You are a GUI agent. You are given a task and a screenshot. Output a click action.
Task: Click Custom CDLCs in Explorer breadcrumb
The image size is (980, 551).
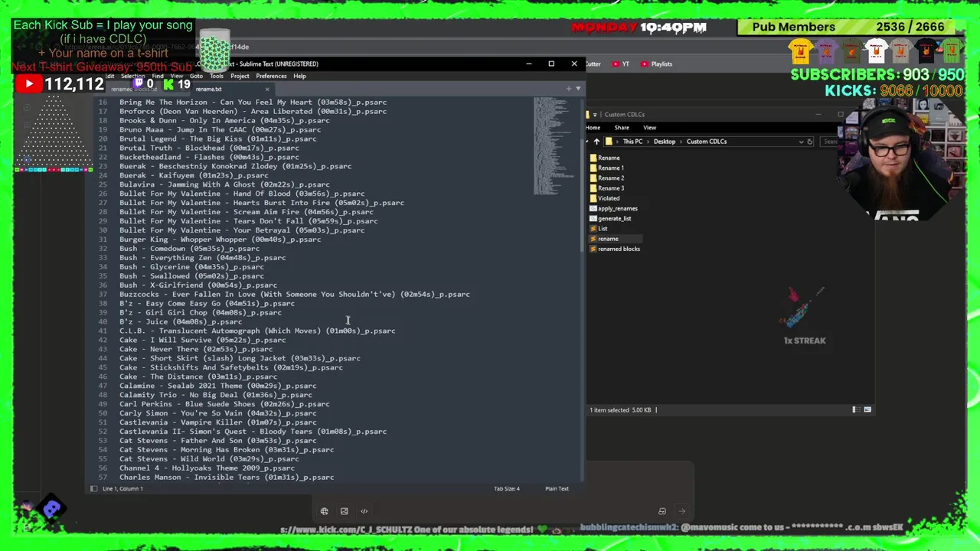coord(707,142)
